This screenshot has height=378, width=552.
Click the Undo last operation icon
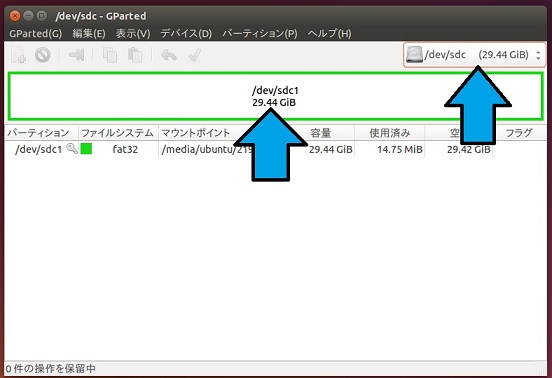click(x=169, y=55)
